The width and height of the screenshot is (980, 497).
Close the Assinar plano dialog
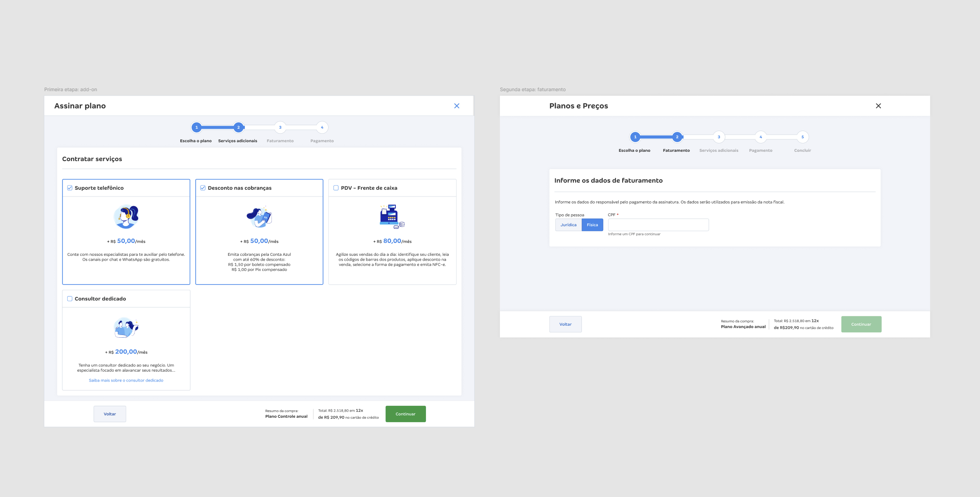coord(457,106)
